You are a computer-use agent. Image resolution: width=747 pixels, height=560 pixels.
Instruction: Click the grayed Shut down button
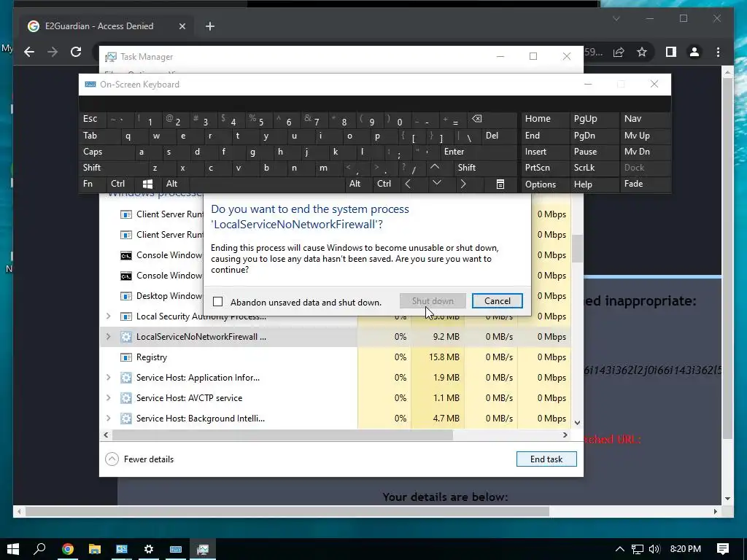433,301
